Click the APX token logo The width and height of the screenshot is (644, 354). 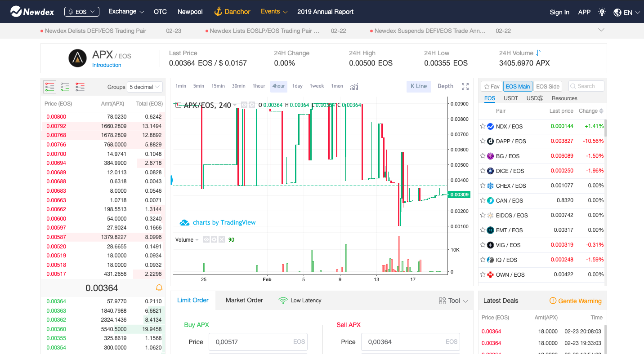[77, 58]
